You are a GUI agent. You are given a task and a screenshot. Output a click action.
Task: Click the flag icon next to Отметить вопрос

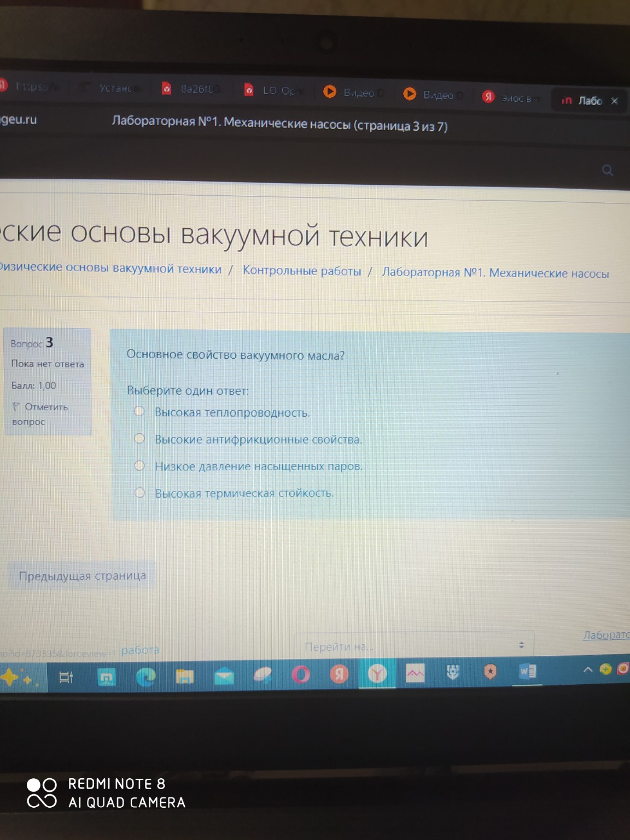pos(17,407)
